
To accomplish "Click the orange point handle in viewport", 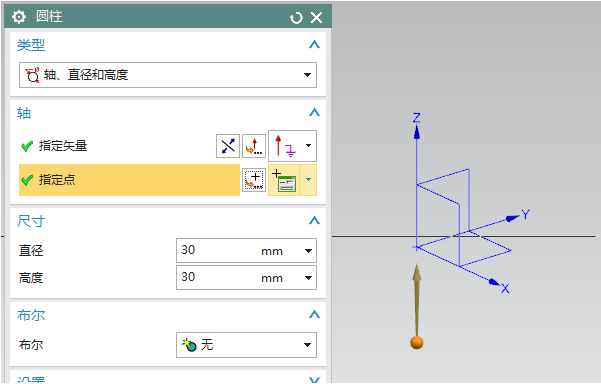I will point(417,342).
